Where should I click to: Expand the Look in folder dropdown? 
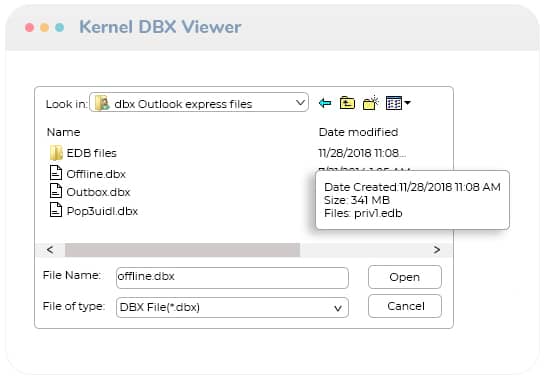point(300,103)
